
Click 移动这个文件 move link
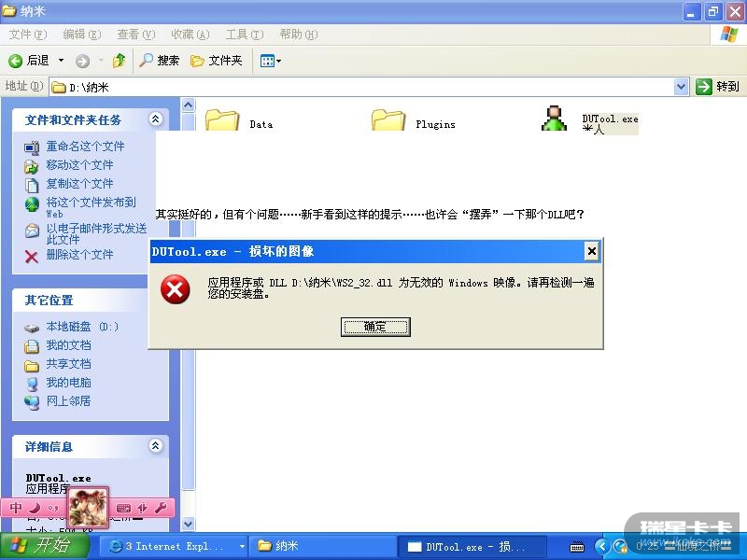(79, 165)
